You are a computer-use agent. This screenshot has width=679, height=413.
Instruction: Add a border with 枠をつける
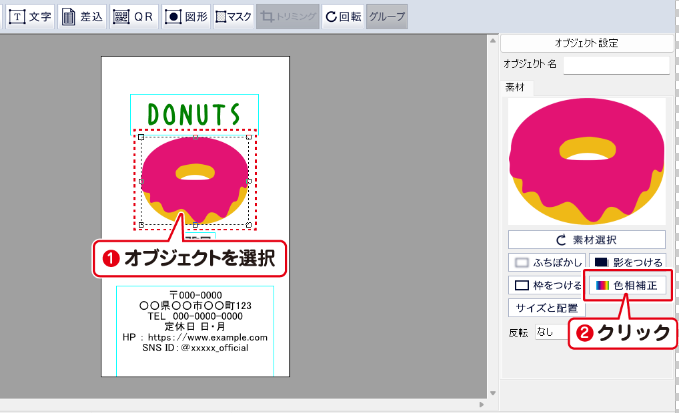[545, 285]
